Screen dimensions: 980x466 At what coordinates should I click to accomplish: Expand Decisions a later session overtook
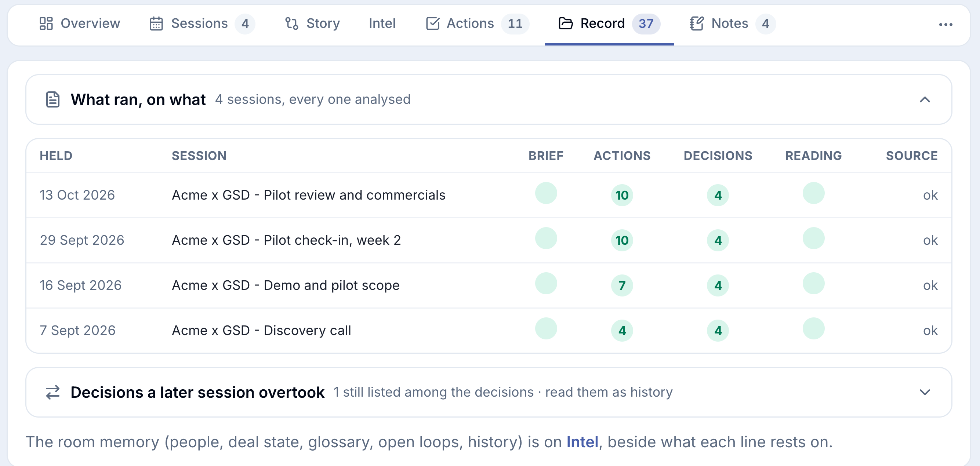(x=925, y=392)
